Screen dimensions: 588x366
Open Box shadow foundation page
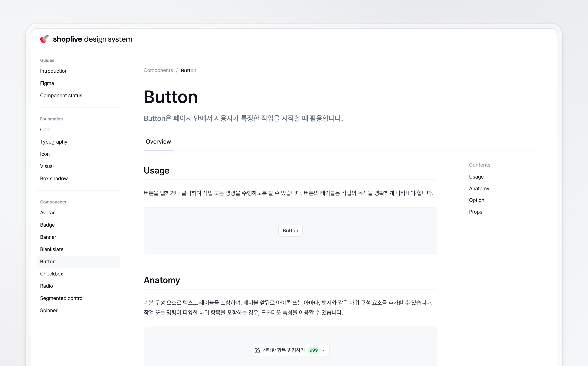click(54, 179)
